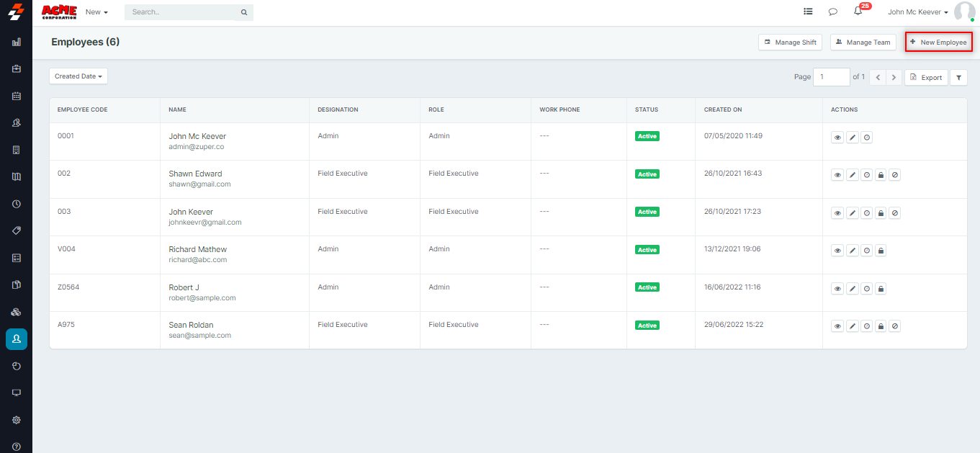980x453 pixels.
Task: Click the page number input field
Action: point(831,77)
